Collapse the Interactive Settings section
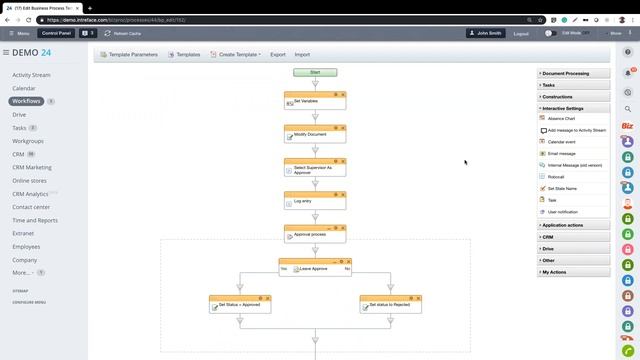 point(573,109)
